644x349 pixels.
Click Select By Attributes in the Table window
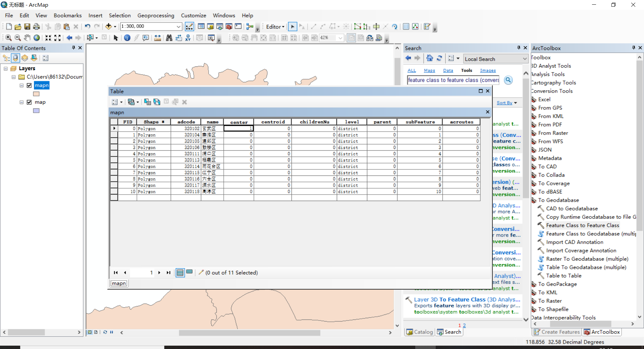point(148,102)
